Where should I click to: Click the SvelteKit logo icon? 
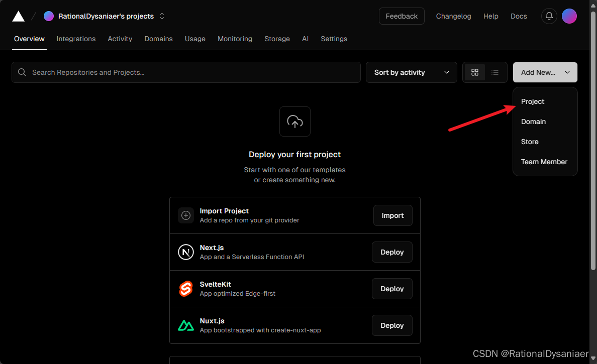click(x=186, y=289)
